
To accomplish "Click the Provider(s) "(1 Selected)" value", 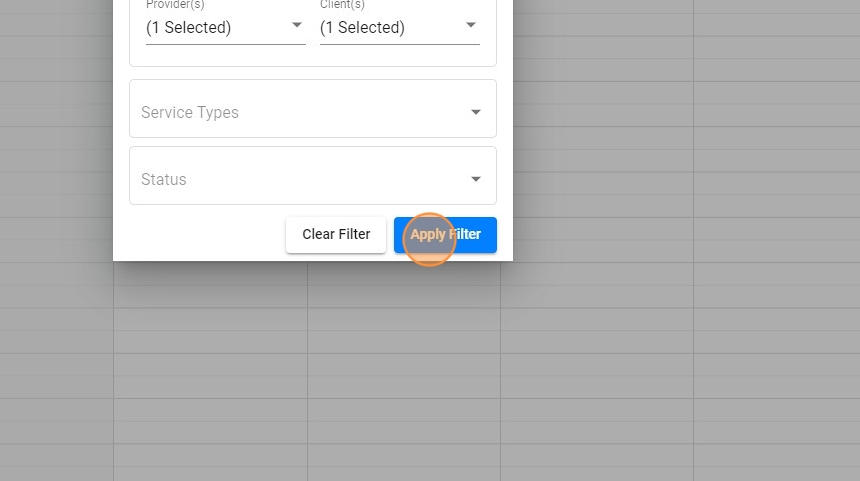I will 189,28.
